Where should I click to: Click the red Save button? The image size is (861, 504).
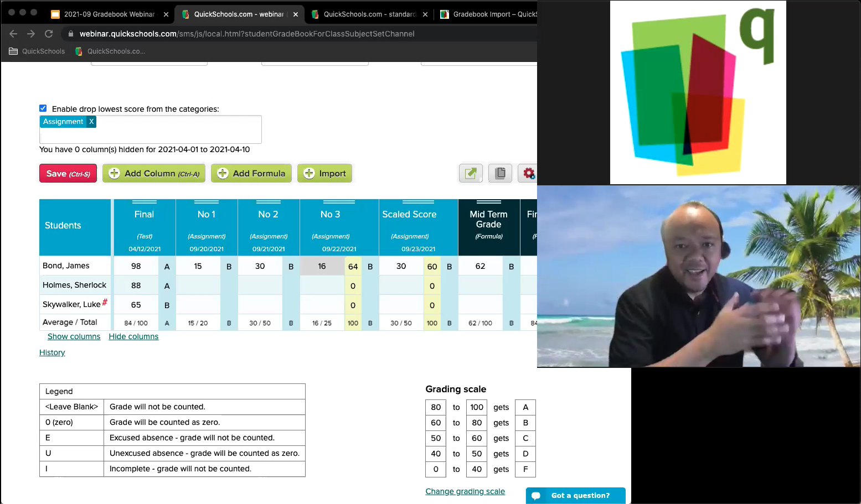tap(68, 173)
